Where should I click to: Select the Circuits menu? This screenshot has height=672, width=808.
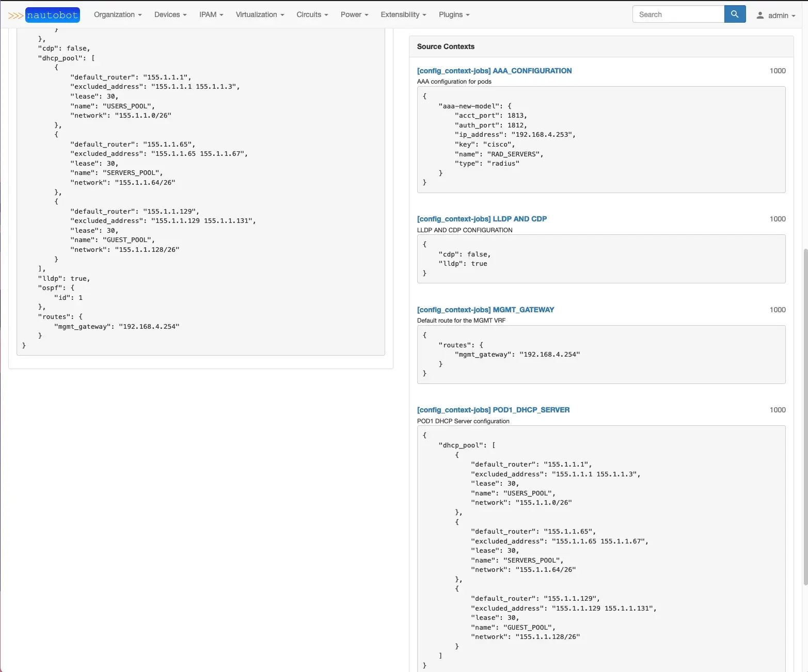[x=312, y=14]
